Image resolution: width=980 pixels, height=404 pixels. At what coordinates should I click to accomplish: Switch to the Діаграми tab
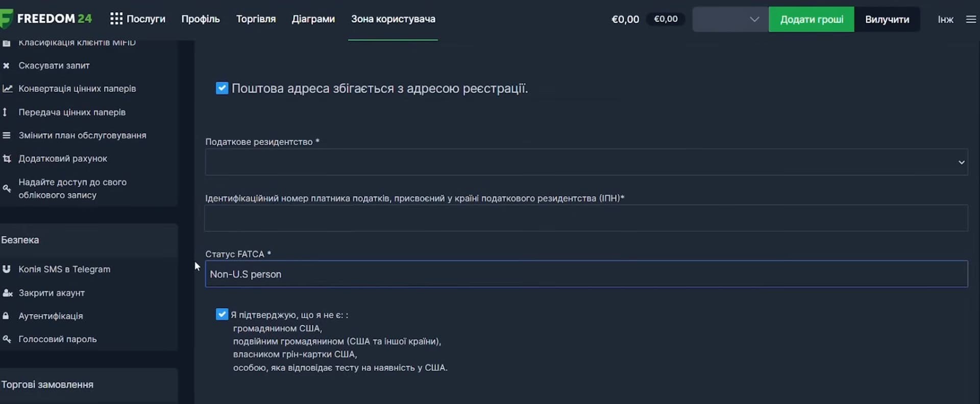(313, 19)
